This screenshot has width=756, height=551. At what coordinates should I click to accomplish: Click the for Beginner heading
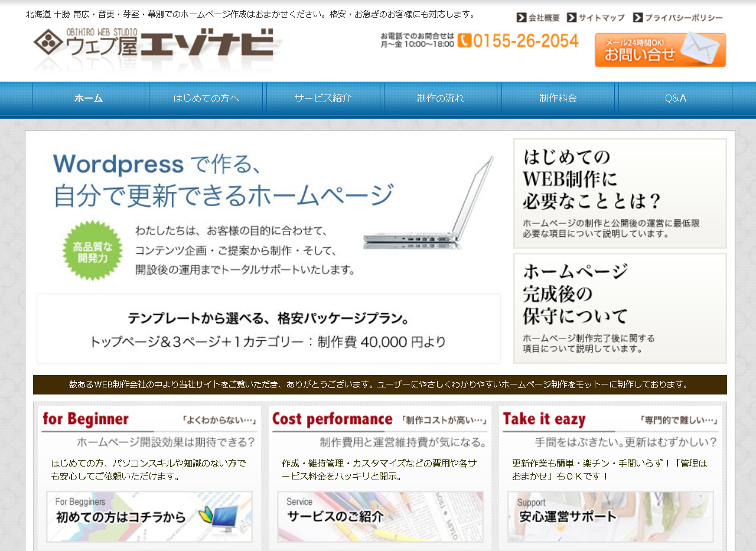[x=85, y=419]
